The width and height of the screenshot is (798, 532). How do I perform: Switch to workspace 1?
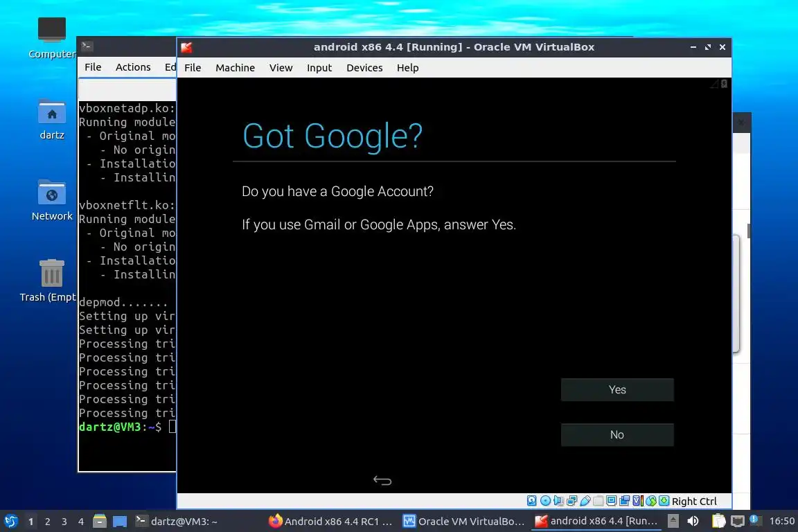click(x=30, y=522)
